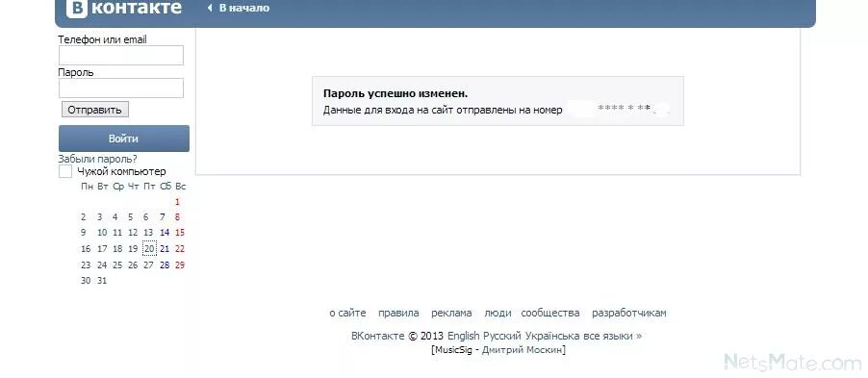868x378 pixels.
Task: Select day 8 in the calendar
Action: (x=178, y=217)
